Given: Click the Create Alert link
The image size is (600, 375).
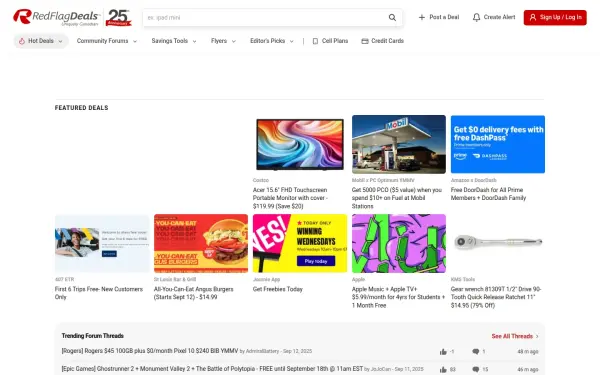Looking at the screenshot, I should tap(494, 17).
